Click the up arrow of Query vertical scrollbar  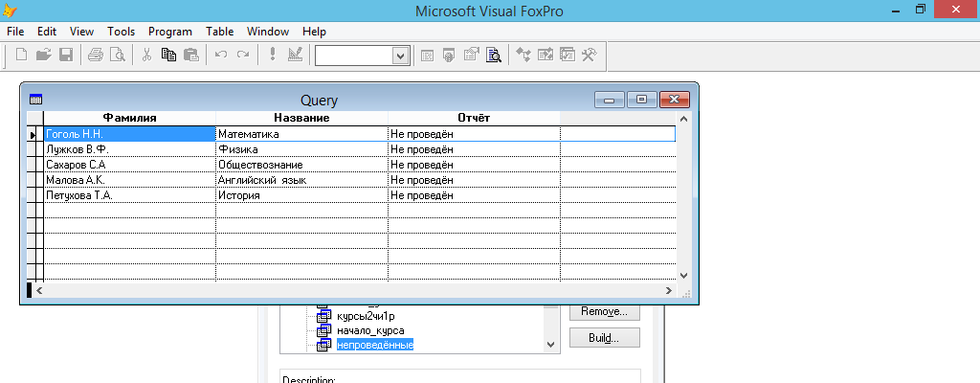click(683, 119)
